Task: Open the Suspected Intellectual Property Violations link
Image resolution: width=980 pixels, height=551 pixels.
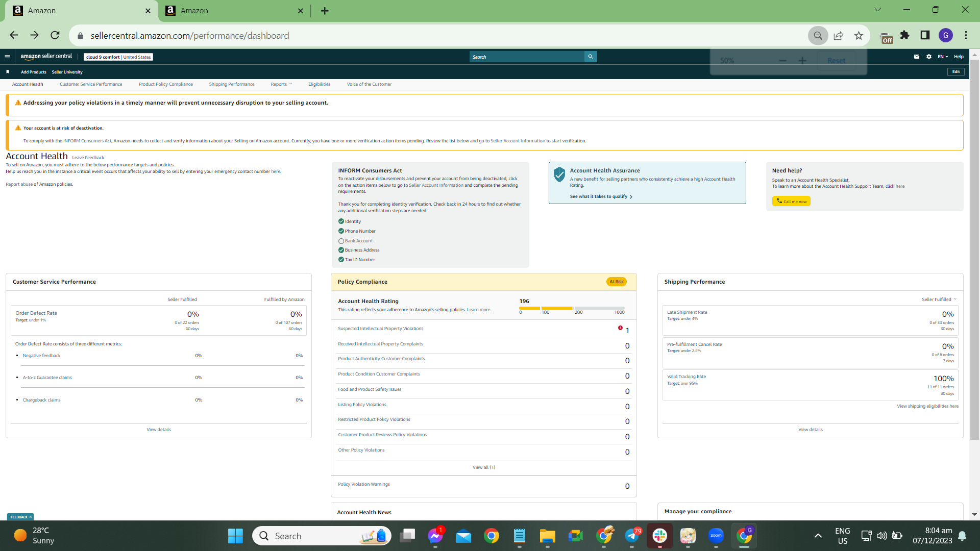Action: [380, 329]
